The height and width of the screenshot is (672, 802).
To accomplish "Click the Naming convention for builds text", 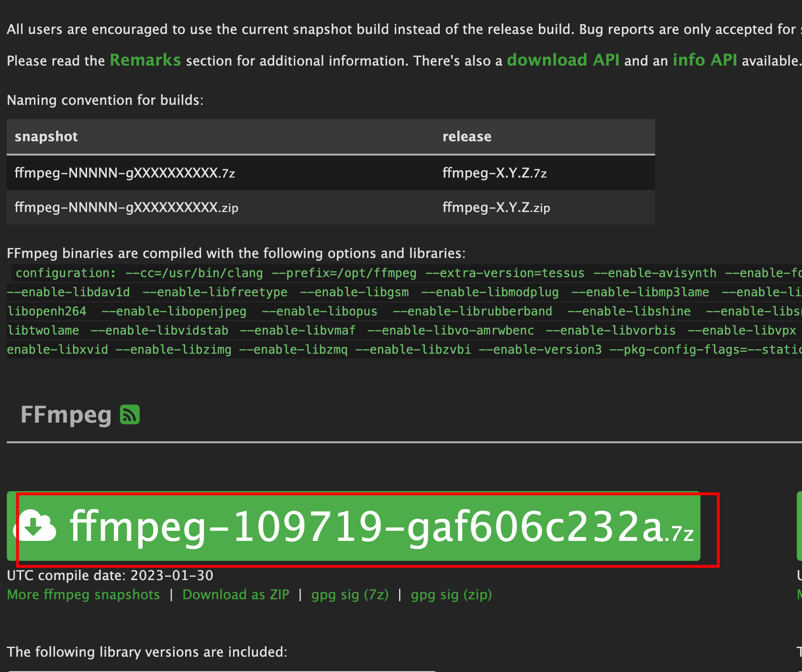I will (x=105, y=100).
